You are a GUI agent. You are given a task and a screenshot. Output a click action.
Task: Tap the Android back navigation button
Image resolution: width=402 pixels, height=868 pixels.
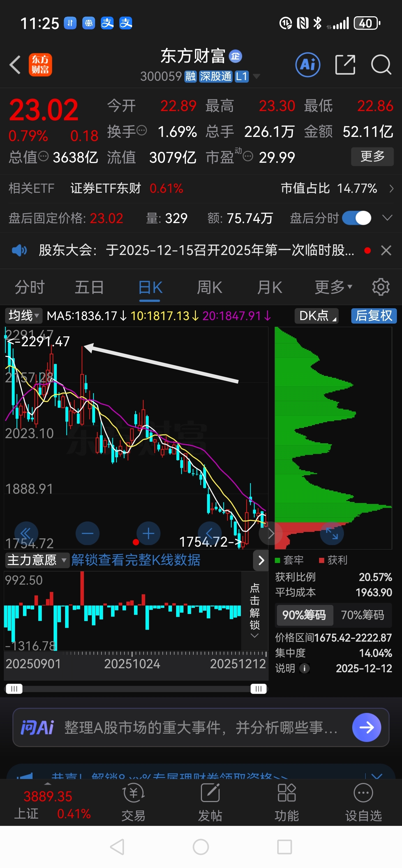[117, 847]
